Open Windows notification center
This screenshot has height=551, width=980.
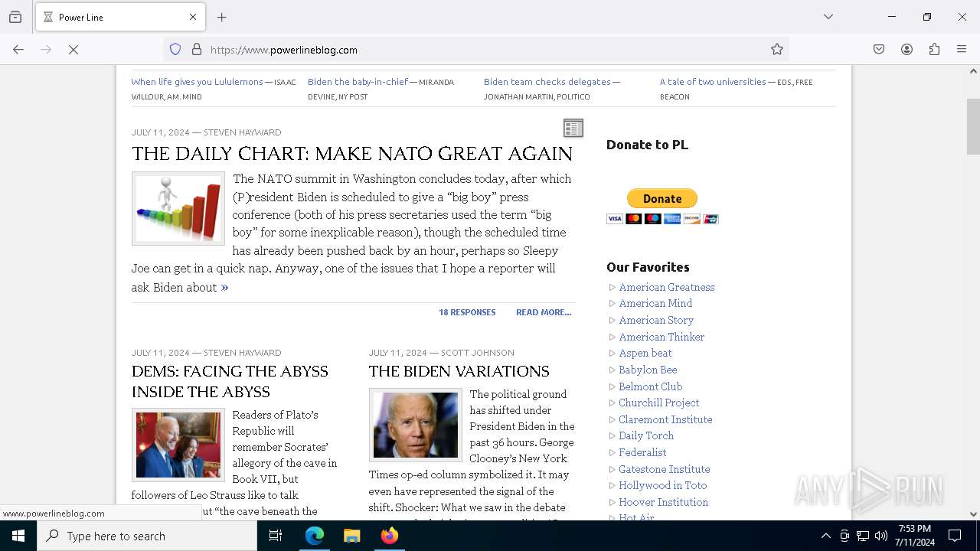955,536
